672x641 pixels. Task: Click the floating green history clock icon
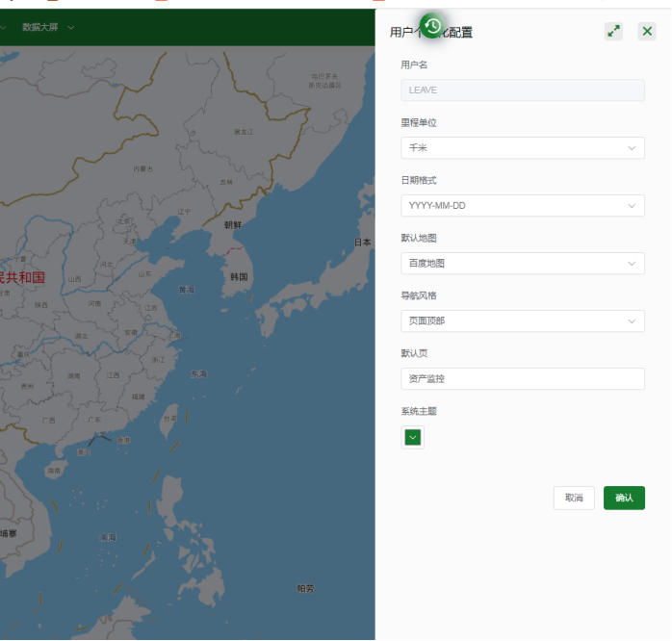[432, 26]
